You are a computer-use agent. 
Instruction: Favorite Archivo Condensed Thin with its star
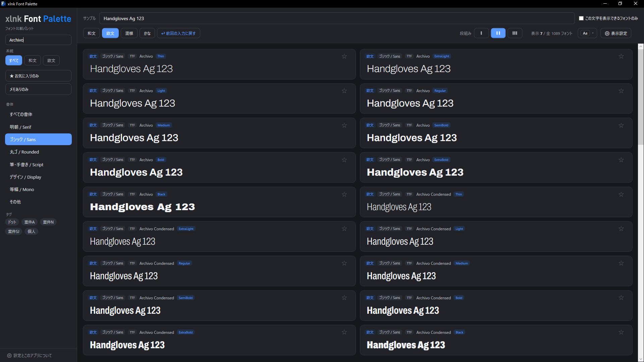pos(621,194)
